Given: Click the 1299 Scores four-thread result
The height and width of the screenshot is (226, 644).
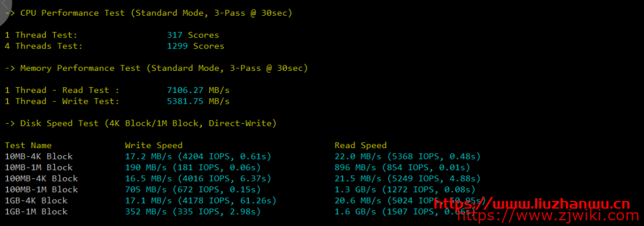Looking at the screenshot, I should [x=196, y=46].
